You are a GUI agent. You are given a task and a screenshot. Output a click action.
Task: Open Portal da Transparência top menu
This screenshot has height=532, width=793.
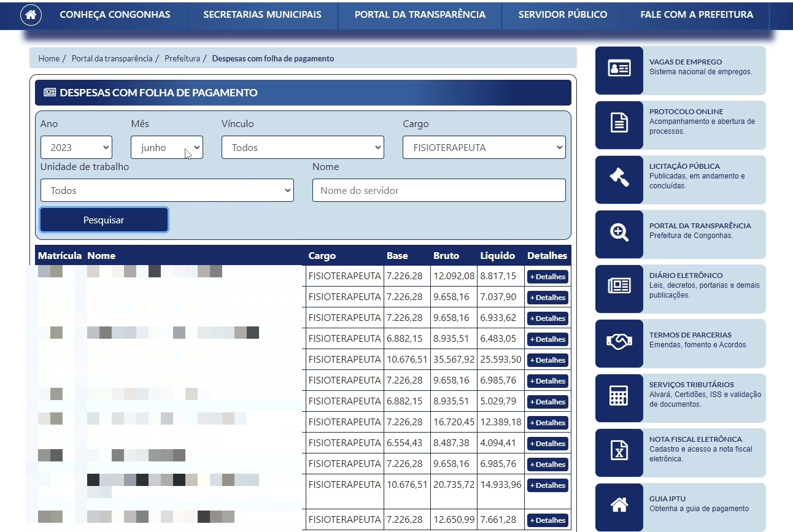point(420,15)
